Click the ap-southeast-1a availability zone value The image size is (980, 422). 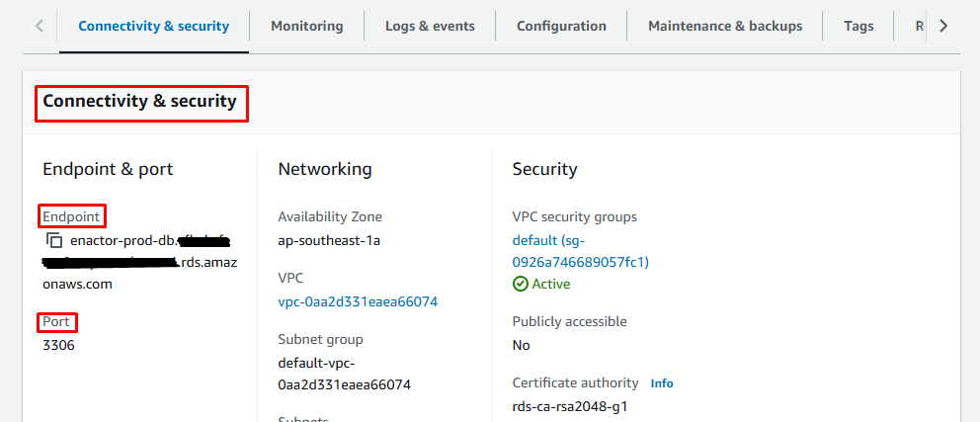tap(329, 240)
